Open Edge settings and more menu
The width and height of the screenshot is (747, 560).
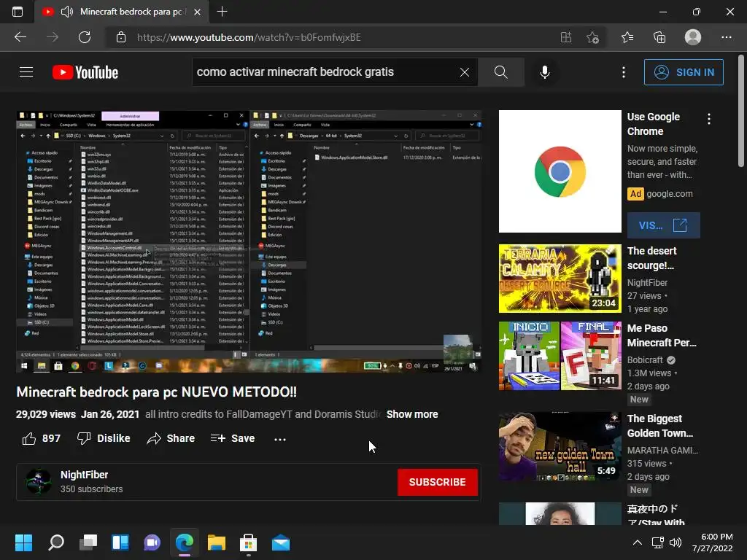click(x=726, y=37)
